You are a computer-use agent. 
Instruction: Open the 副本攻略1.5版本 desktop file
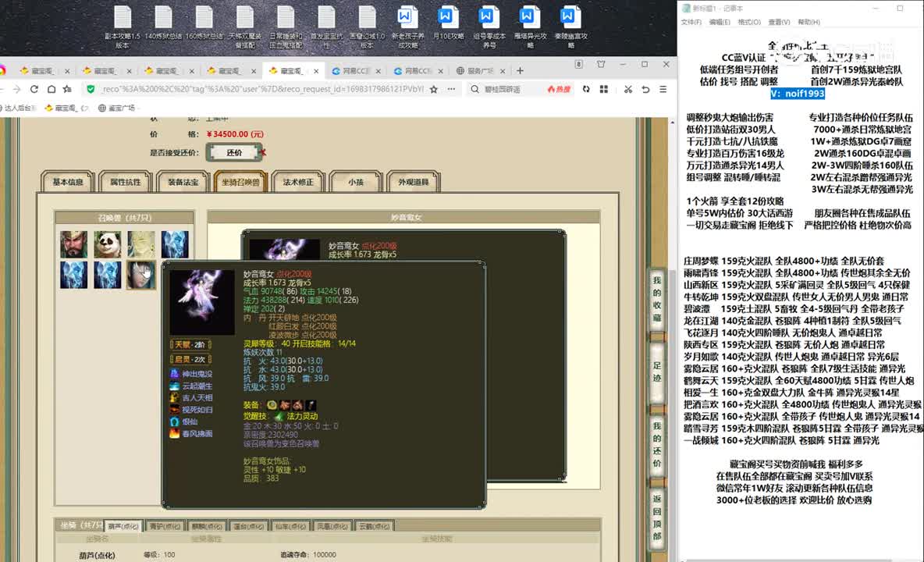[123, 27]
